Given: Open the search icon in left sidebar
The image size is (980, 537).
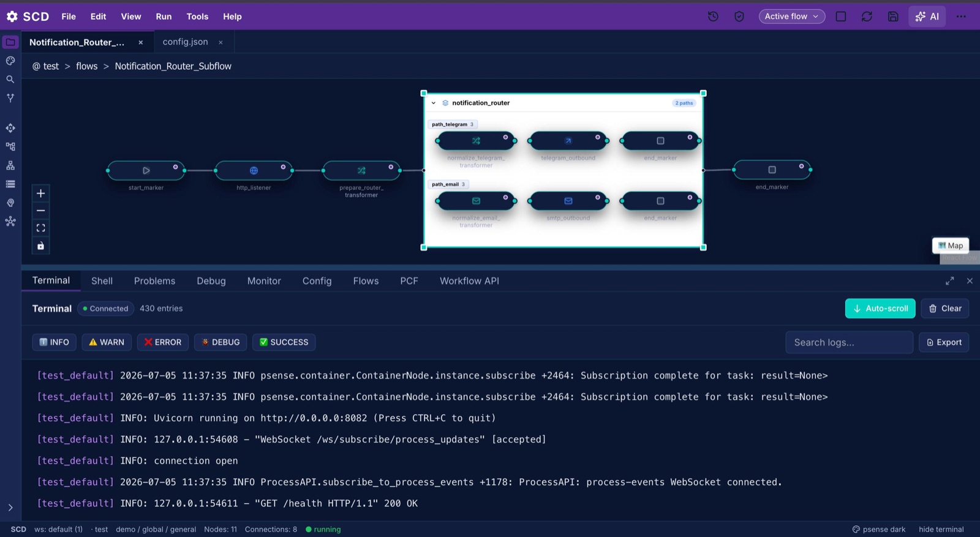Looking at the screenshot, I should tap(10, 80).
